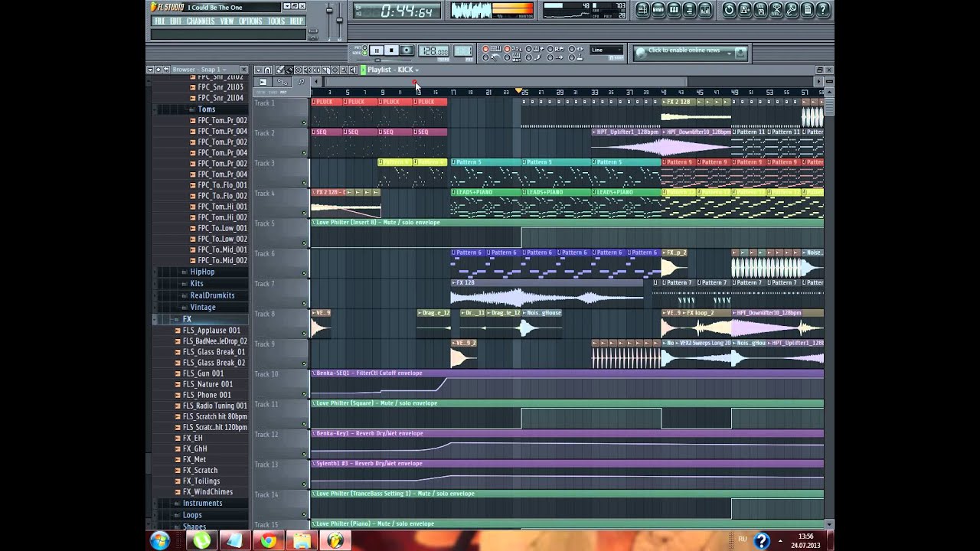Screen dimensions: 980x551
Task: Mute Track 2 using its green light
Action: point(304,152)
